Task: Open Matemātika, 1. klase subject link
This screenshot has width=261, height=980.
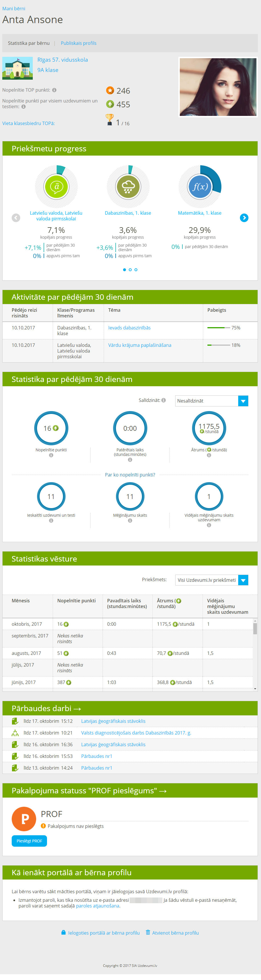Action: [200, 213]
